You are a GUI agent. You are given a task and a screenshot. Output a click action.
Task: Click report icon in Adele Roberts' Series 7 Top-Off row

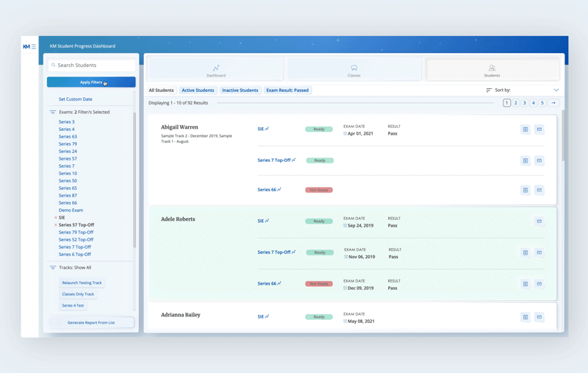[x=526, y=252]
